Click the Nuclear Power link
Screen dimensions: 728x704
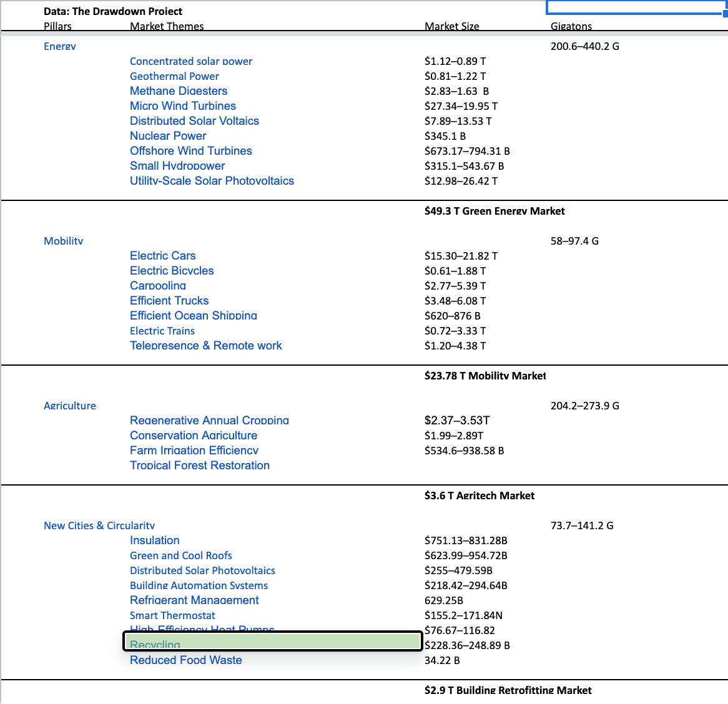click(x=167, y=136)
